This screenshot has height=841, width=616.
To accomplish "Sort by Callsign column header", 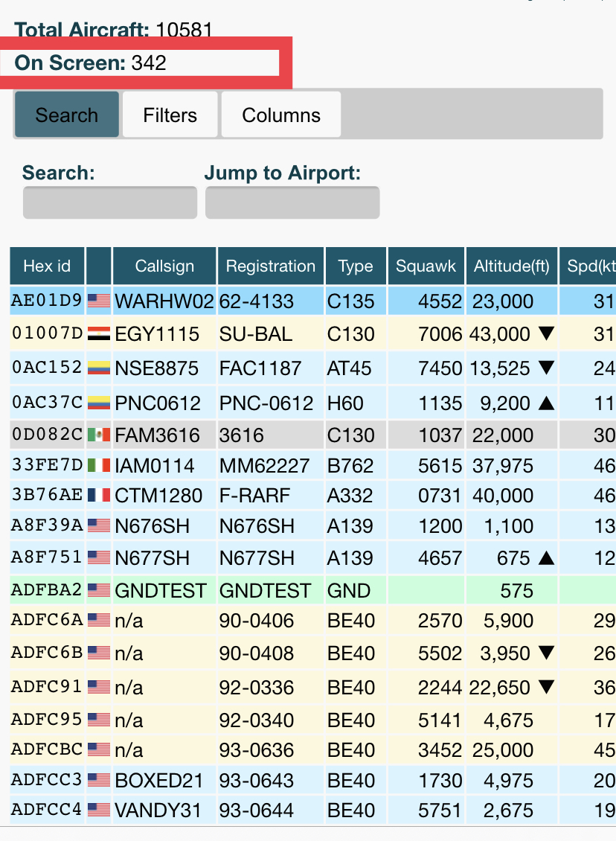I will coord(164,266).
